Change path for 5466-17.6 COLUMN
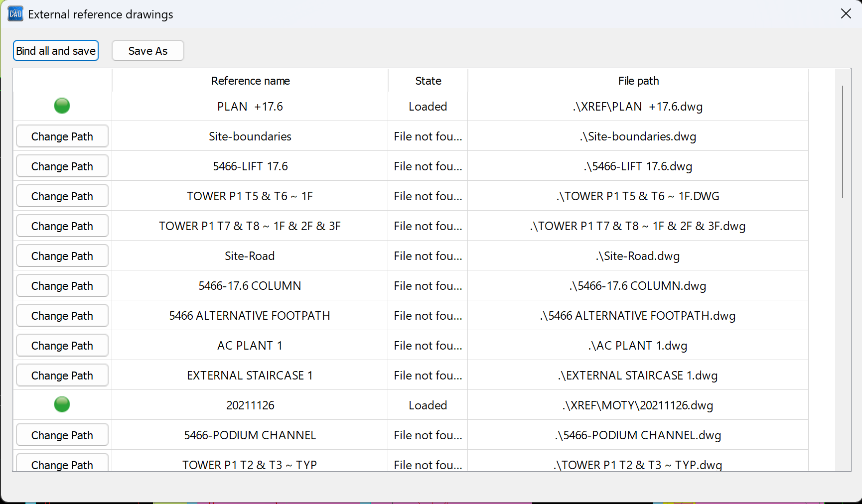Screen dimensions: 862x504 (62, 286)
